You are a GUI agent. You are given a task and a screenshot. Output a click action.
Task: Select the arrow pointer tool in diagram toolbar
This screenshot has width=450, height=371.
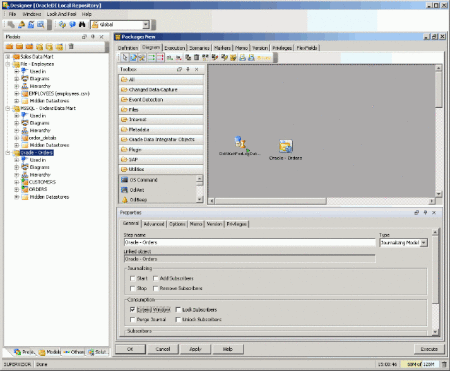(124, 58)
